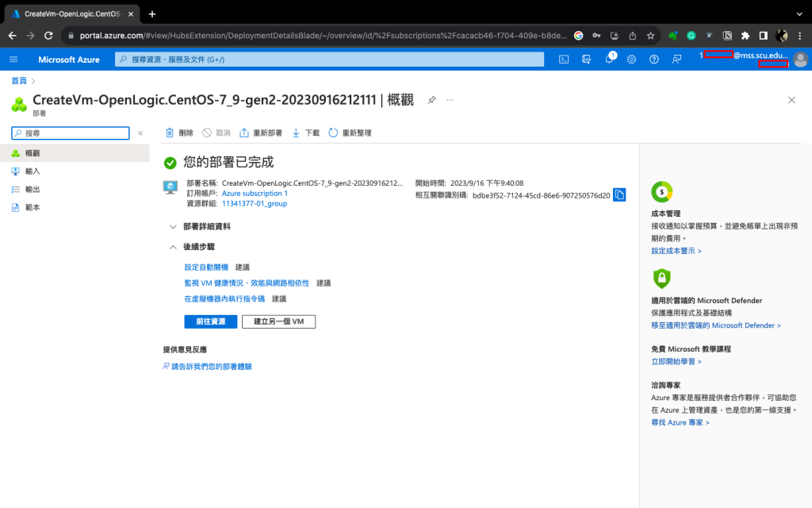This screenshot has width=812, height=508.
Task: Bookmark the page with the star icon
Action: 650,36
